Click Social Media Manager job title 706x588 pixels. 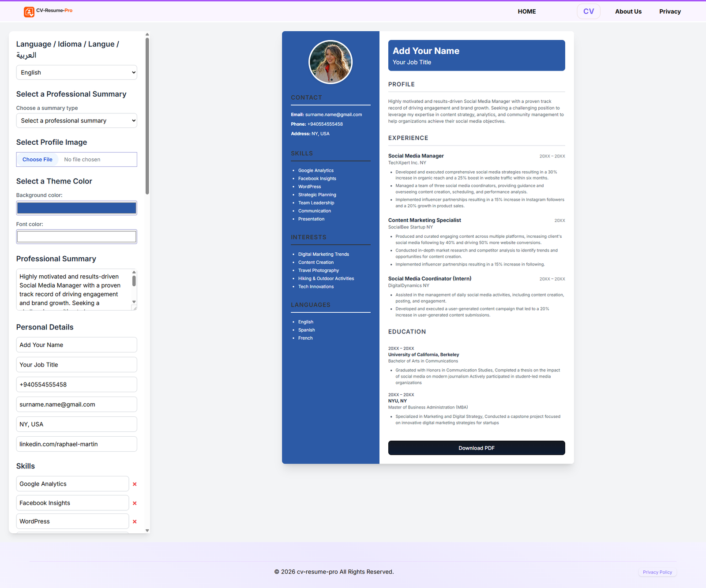(x=416, y=156)
